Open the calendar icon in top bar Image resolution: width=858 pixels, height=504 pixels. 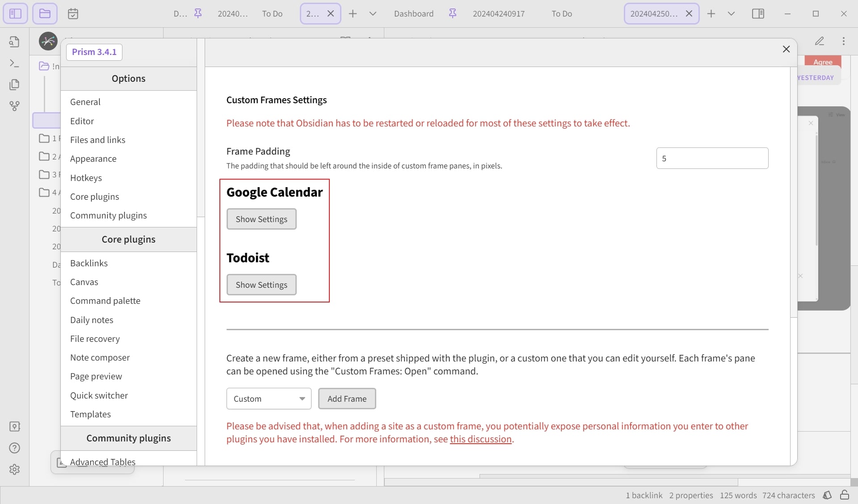coord(73,14)
